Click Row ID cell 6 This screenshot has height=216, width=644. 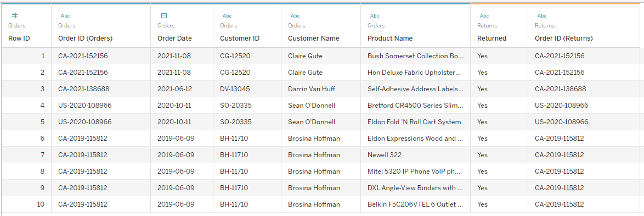click(x=26, y=139)
